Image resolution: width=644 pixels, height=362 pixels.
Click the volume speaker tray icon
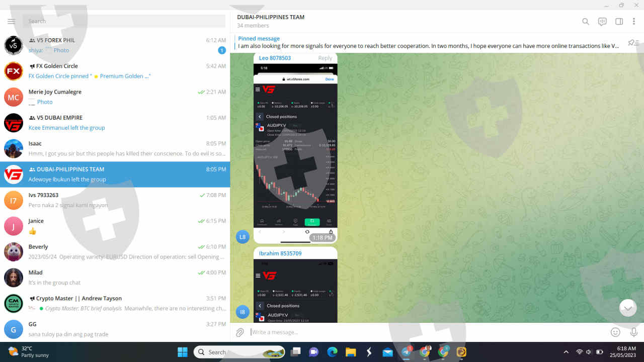(x=589, y=352)
